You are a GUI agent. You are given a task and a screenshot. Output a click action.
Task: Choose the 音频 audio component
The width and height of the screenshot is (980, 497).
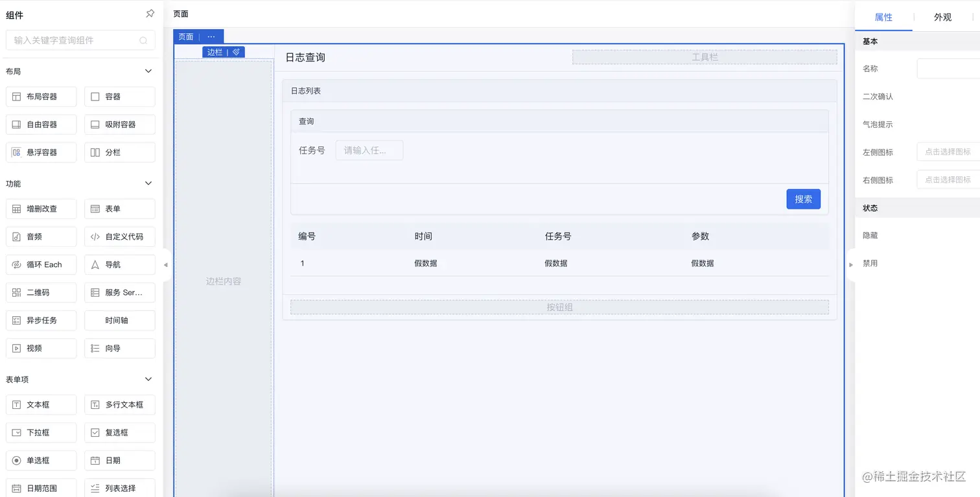pos(41,237)
